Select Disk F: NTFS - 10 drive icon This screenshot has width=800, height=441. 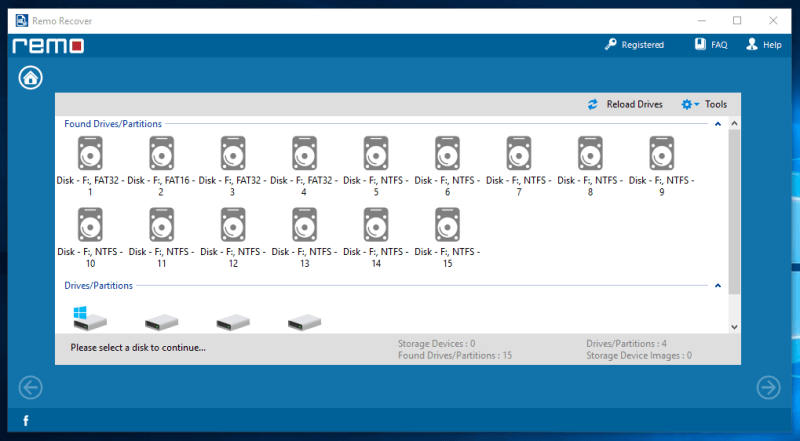(x=90, y=225)
